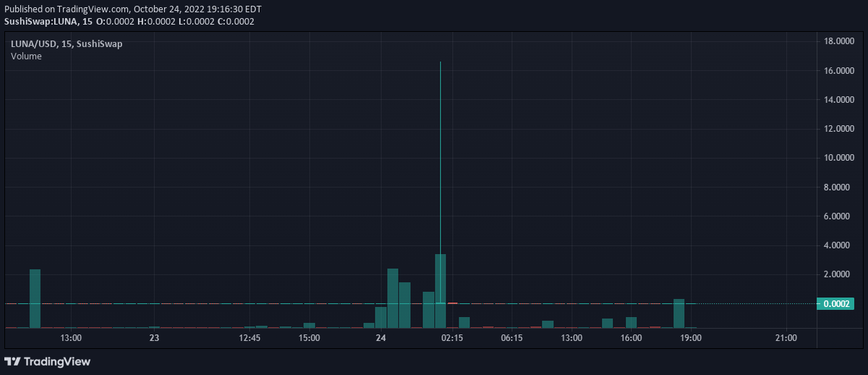Click the TradingView logo at bottom left
The height and width of the screenshot is (375, 868).
(47, 361)
